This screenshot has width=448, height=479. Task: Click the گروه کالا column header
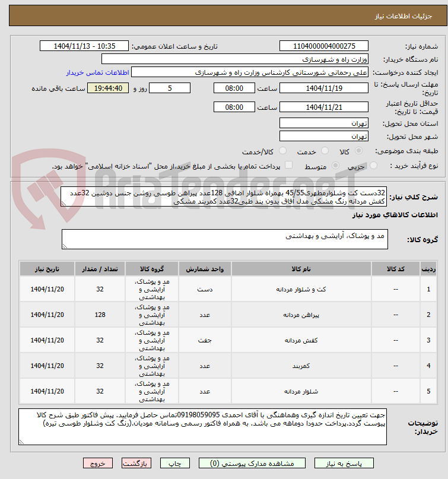click(x=152, y=269)
